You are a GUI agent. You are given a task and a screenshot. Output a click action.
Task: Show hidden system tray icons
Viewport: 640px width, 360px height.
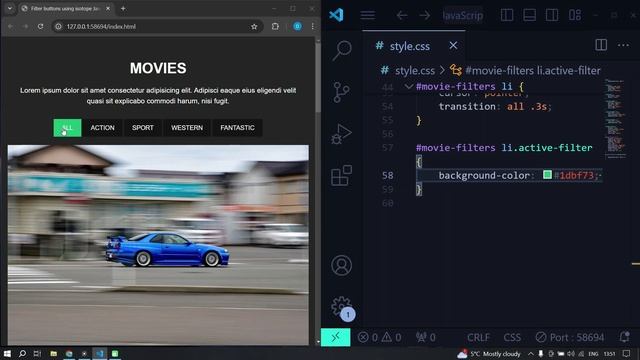pyautogui.click(x=531, y=354)
